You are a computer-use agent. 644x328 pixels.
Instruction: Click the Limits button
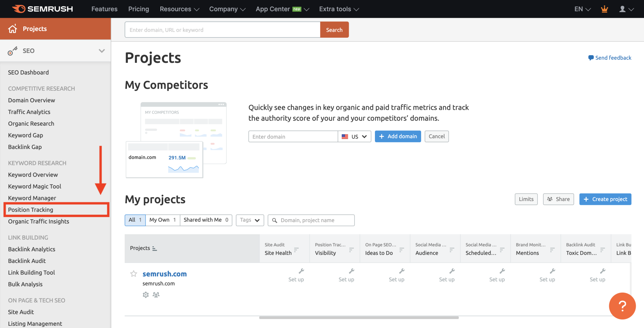pos(526,199)
